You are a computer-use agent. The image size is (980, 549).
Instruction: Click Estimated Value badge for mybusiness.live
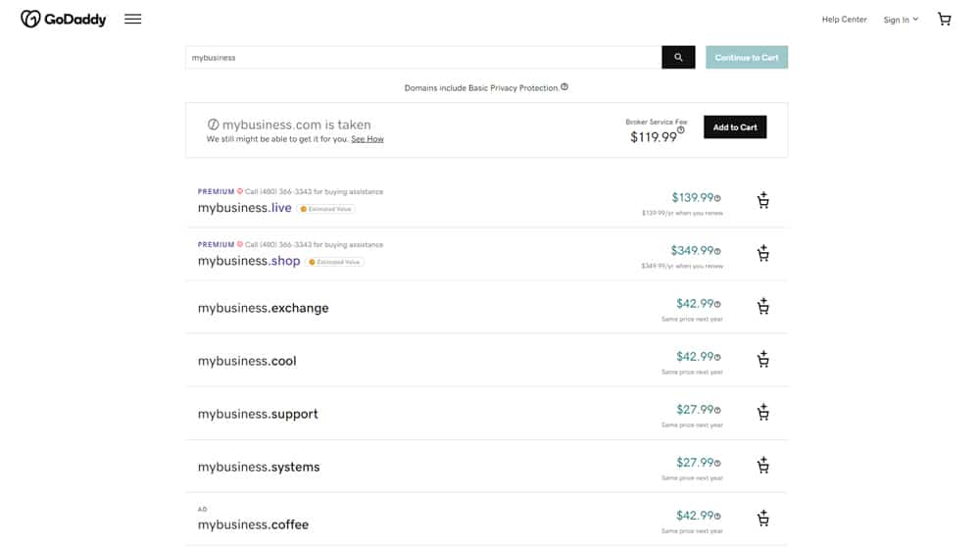coord(325,209)
